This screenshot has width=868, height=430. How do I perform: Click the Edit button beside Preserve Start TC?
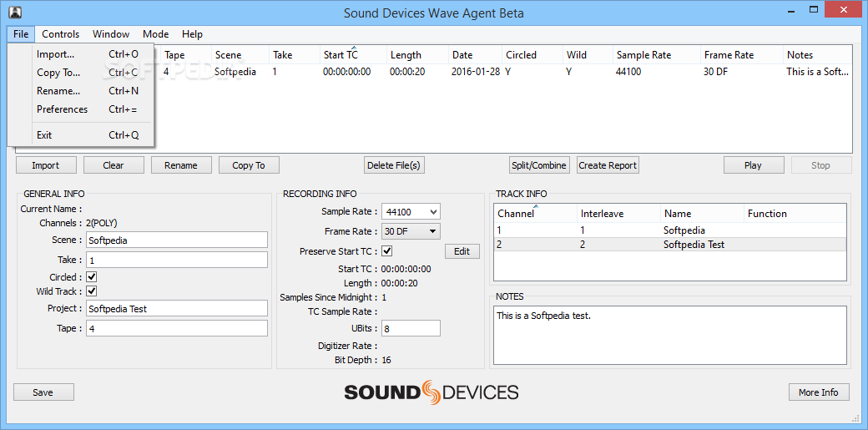tap(462, 251)
